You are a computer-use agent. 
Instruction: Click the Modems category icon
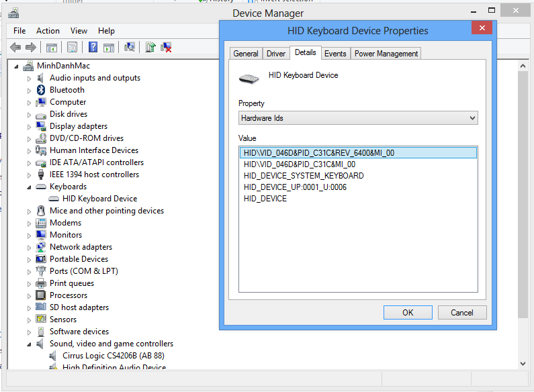point(41,223)
